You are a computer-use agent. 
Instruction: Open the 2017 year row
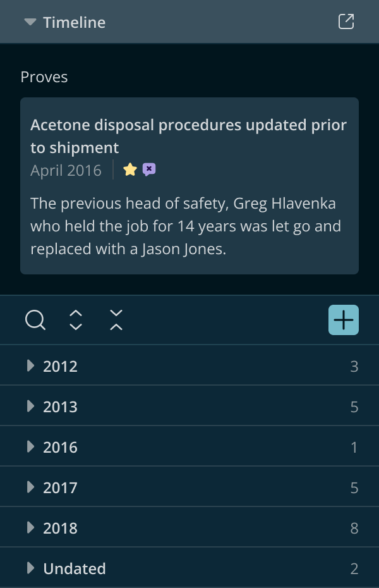(x=189, y=487)
